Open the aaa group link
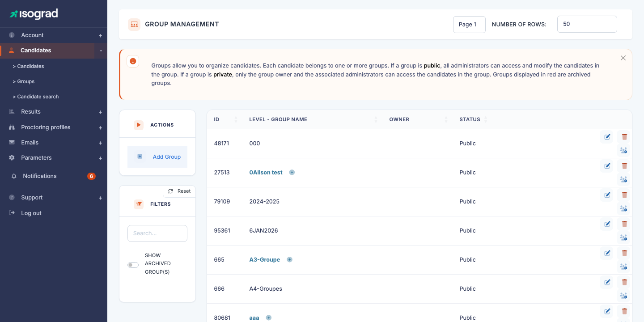 click(254, 318)
